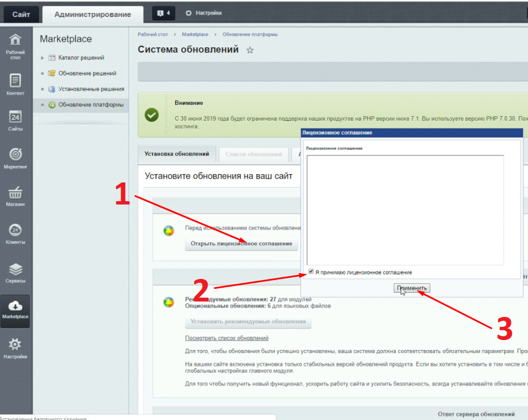Click the green checkmark attention icon
528x420 pixels.
152,115
